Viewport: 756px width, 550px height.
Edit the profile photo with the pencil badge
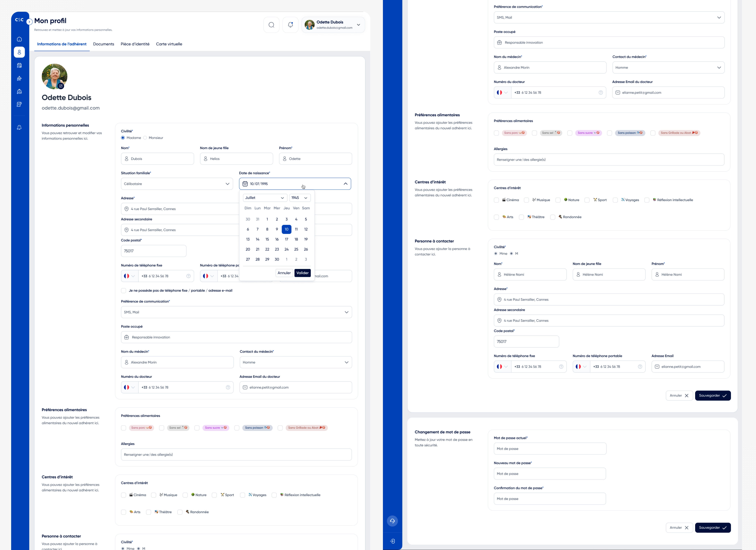(61, 86)
